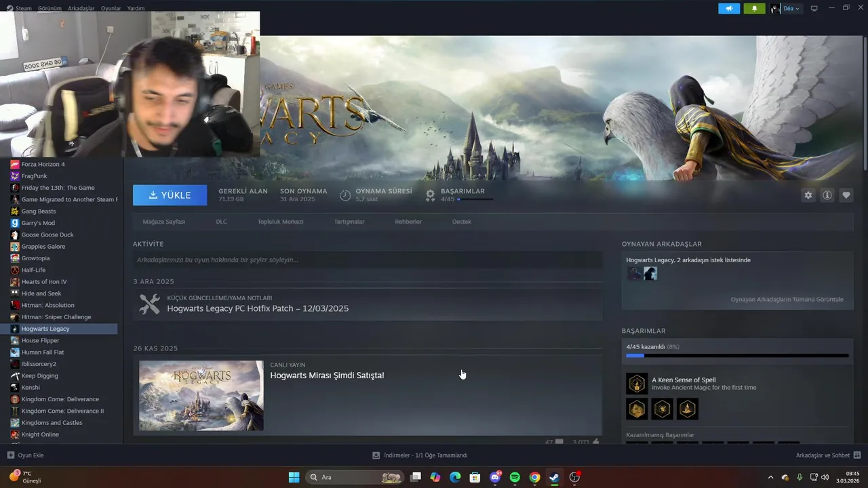Click the second friend avatar in wishlist

click(650, 273)
